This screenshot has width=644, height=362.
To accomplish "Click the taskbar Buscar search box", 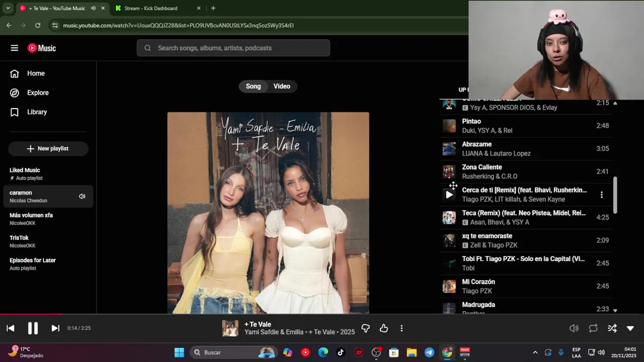I will point(233,352).
